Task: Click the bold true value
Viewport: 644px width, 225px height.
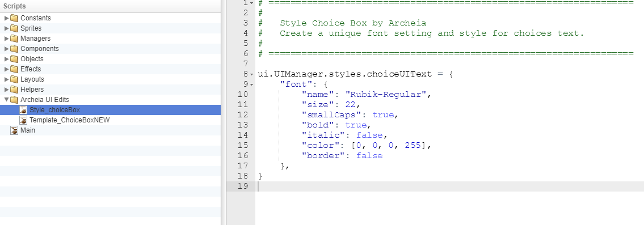Action: (x=356, y=125)
